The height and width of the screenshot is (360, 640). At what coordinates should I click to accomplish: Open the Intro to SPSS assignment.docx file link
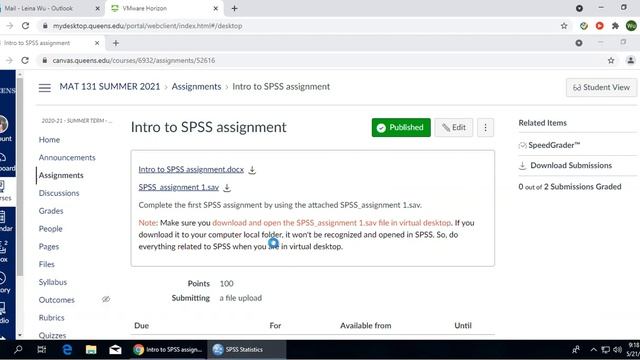(x=191, y=169)
